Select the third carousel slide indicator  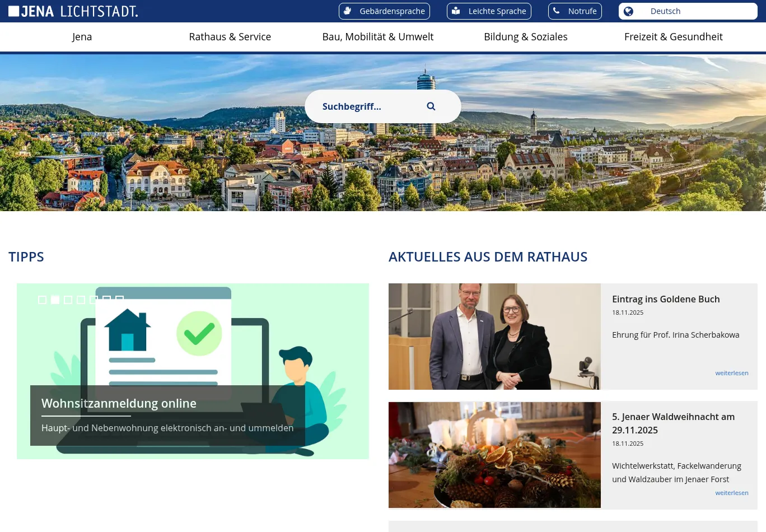[68, 300]
